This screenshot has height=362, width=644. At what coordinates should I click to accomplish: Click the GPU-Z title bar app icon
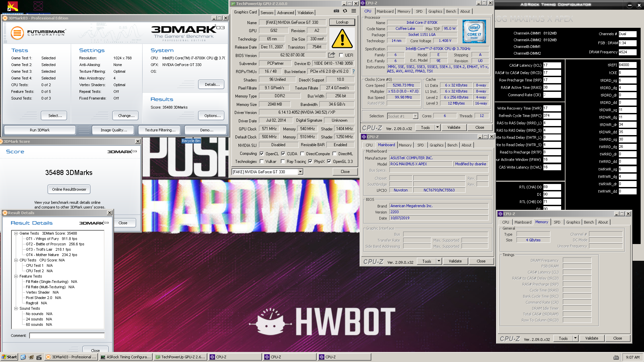coord(233,4)
